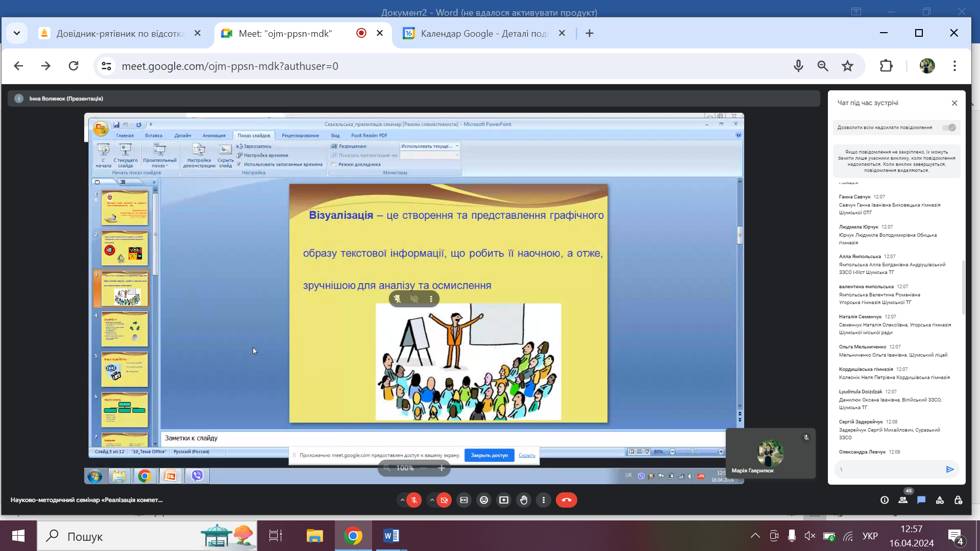Open meeting details info icon

pos(885,500)
